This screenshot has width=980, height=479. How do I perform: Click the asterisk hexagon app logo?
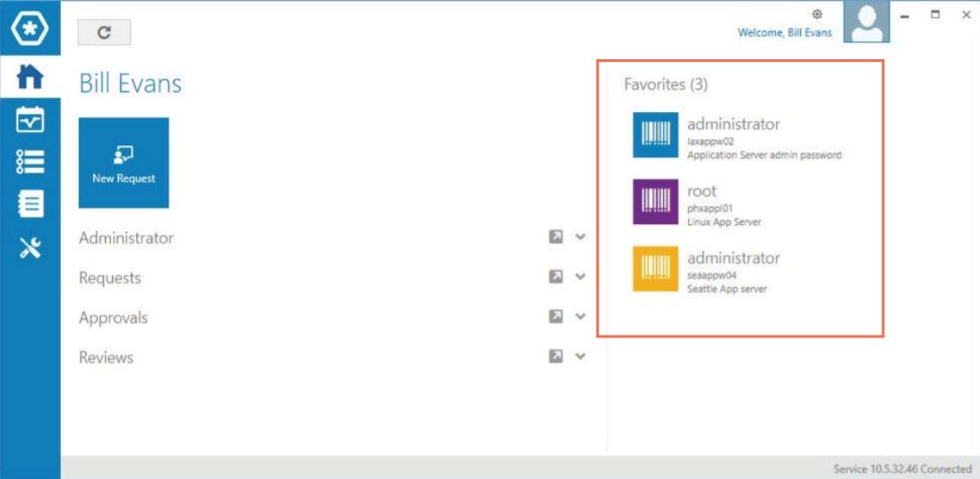30,30
